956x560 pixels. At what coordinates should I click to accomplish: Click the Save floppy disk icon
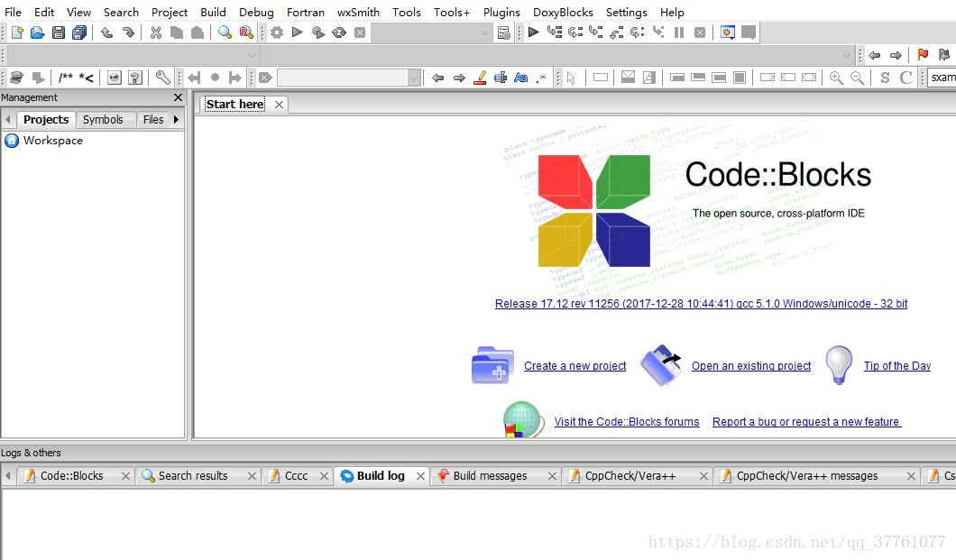click(x=59, y=32)
